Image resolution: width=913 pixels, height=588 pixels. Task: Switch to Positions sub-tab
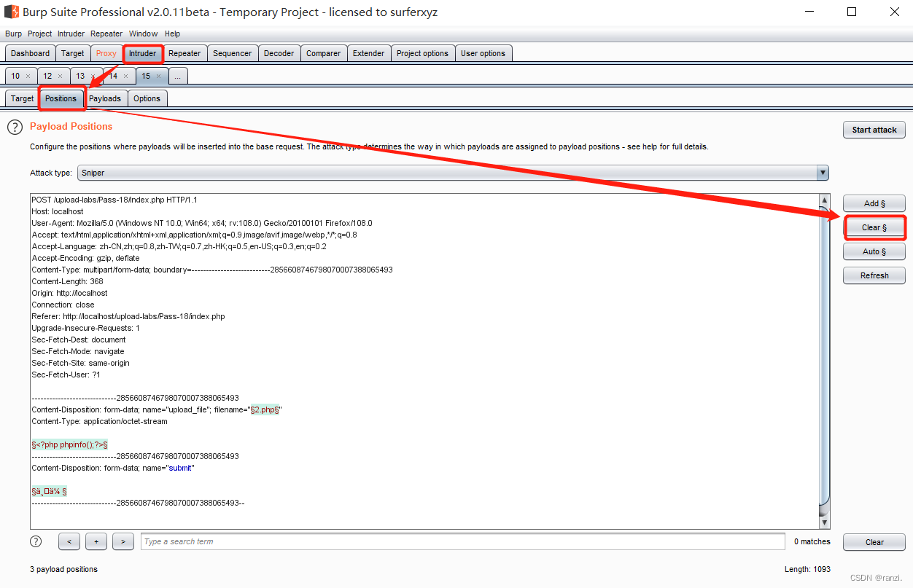(61, 98)
